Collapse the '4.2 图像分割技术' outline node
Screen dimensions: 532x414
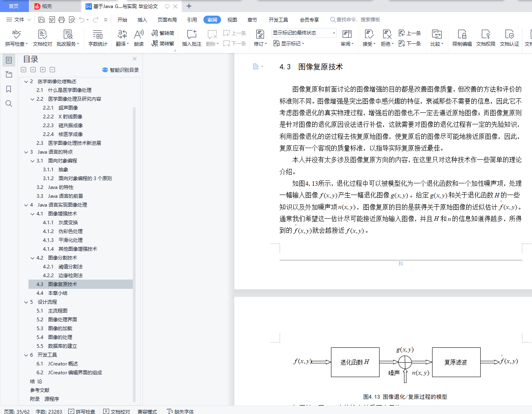32,258
